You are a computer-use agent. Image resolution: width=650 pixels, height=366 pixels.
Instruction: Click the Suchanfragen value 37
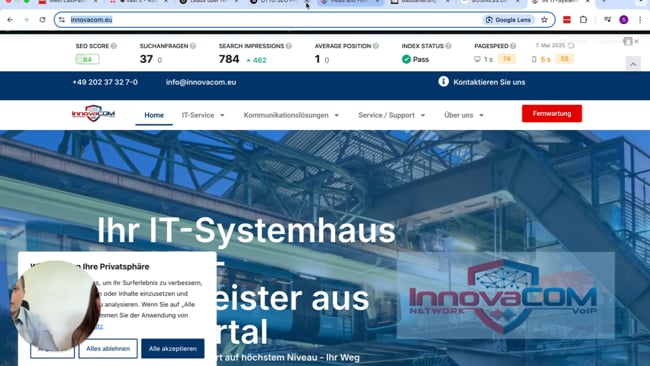click(146, 59)
